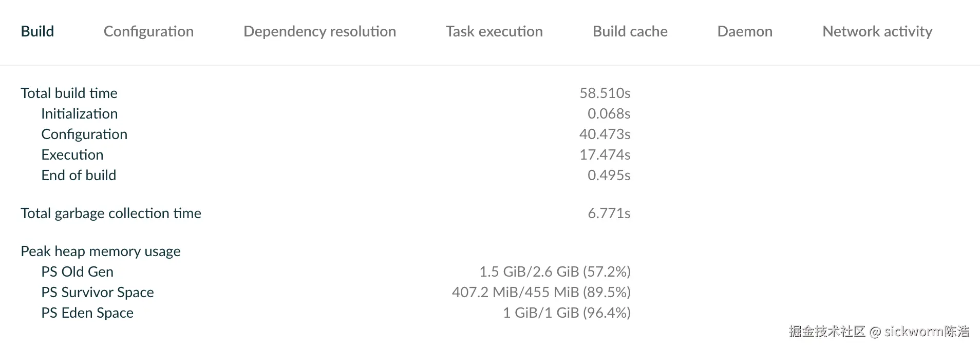The image size is (980, 349).
Task: Open the Build tab
Action: click(37, 31)
